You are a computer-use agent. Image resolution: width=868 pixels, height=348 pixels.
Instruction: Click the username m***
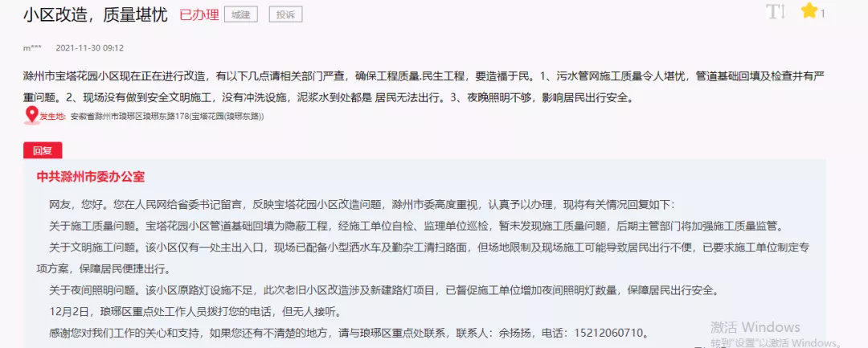click(x=32, y=48)
